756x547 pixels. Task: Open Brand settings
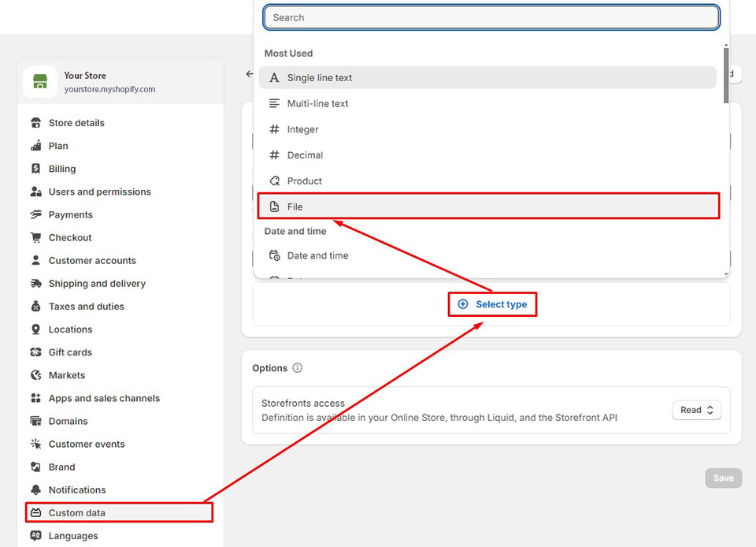tap(61, 467)
